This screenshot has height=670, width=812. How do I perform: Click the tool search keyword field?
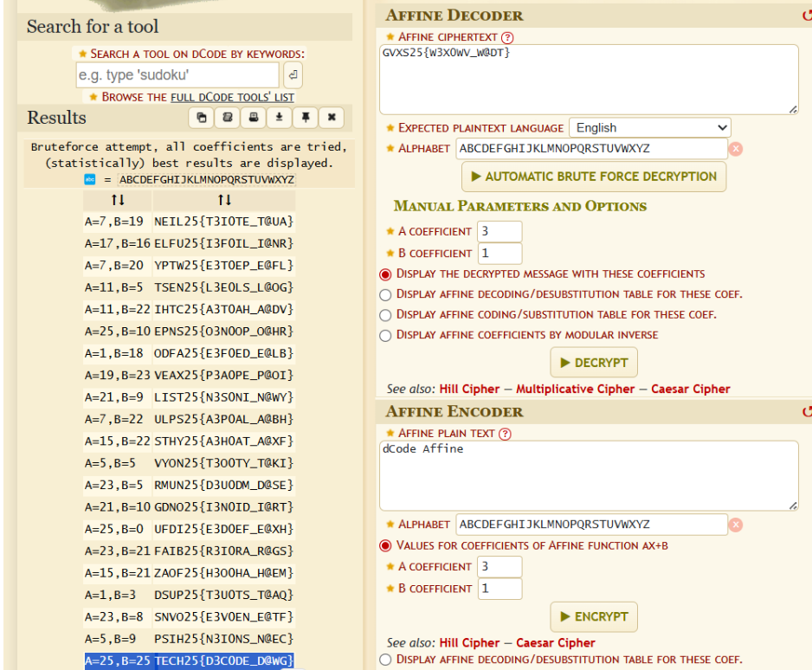177,75
